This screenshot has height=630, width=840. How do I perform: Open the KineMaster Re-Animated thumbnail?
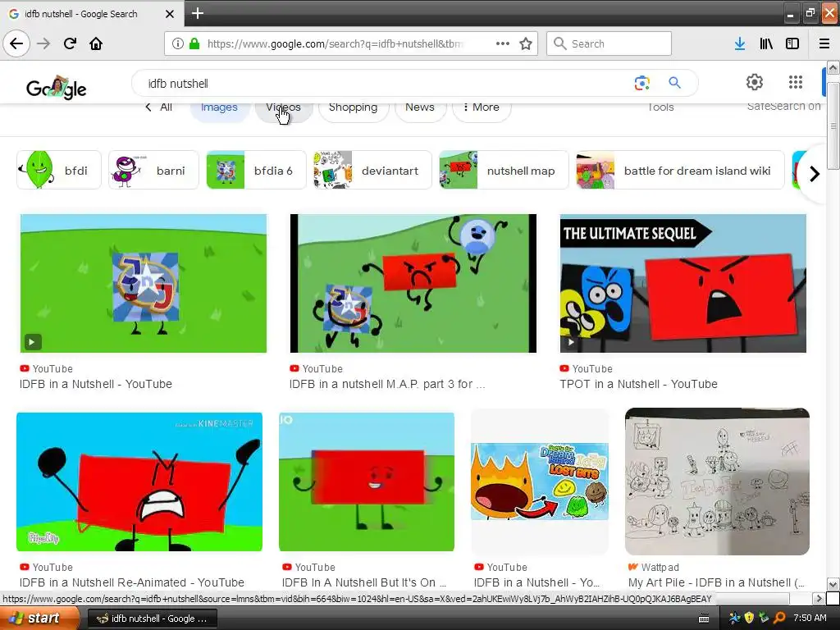click(139, 482)
